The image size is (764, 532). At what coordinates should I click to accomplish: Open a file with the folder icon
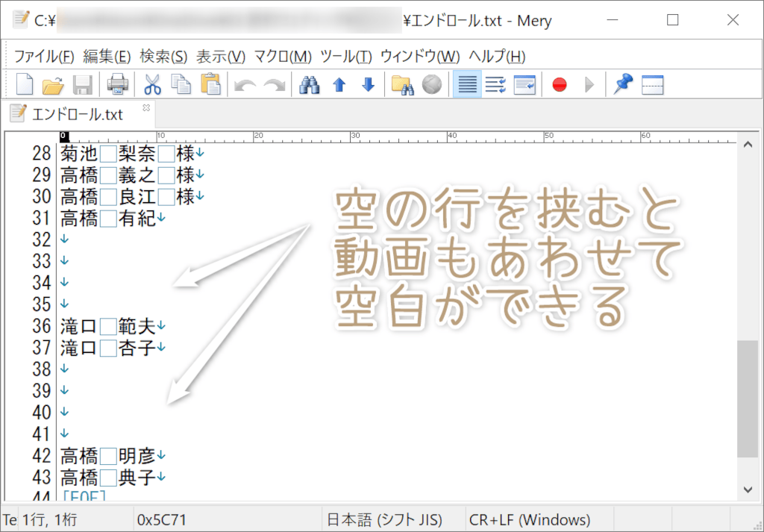click(53, 84)
